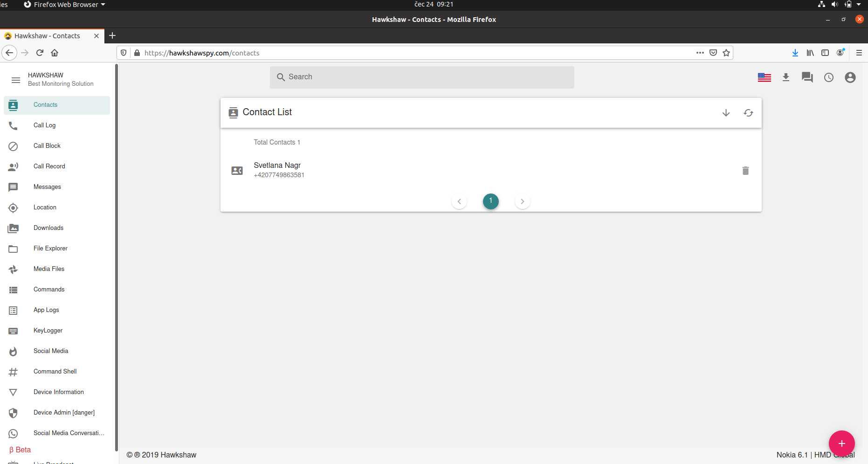Image resolution: width=868 pixels, height=464 pixels.
Task: Click the Beta label
Action: (x=20, y=450)
